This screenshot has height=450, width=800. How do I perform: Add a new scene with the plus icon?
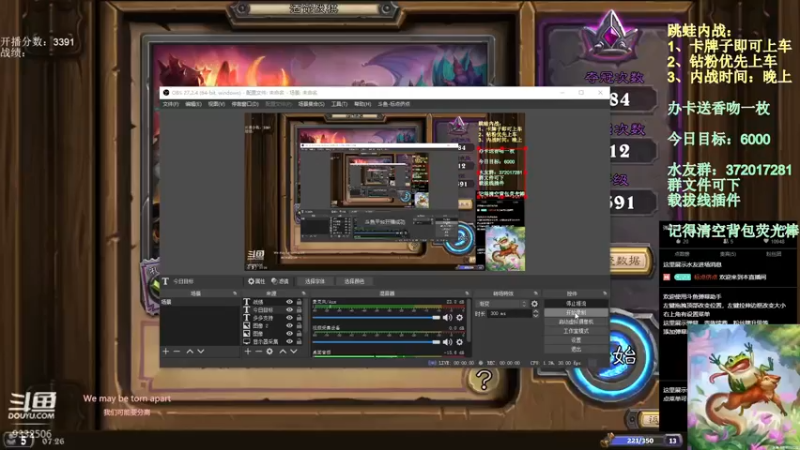[x=165, y=352]
